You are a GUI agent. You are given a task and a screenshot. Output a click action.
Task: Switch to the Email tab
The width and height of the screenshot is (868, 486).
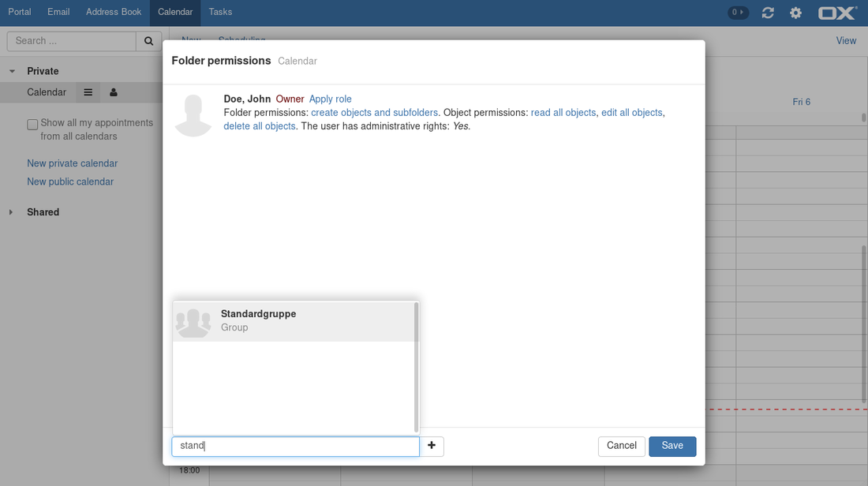point(58,12)
